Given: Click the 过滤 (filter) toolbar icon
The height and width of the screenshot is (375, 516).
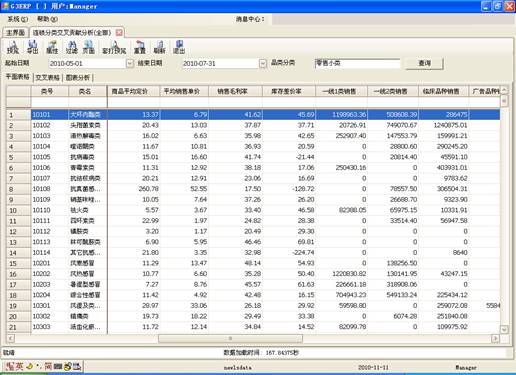Looking at the screenshot, I should [x=72, y=47].
